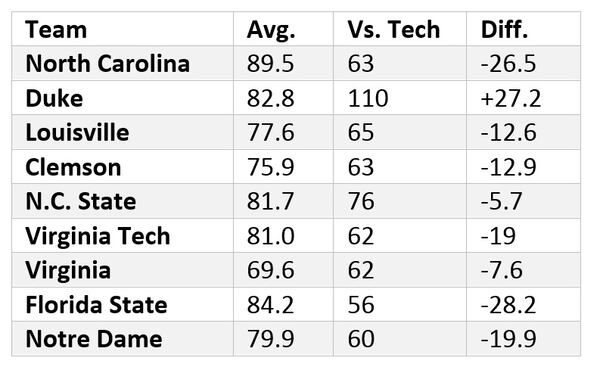Select the Duke team cell
This screenshot has height=370, width=600.
[122, 98]
